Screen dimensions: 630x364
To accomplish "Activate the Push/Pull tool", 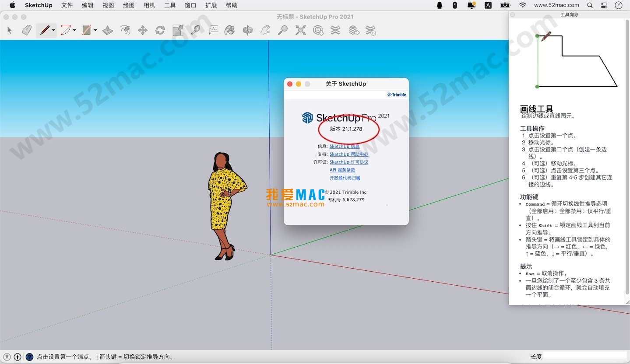I will point(108,30).
